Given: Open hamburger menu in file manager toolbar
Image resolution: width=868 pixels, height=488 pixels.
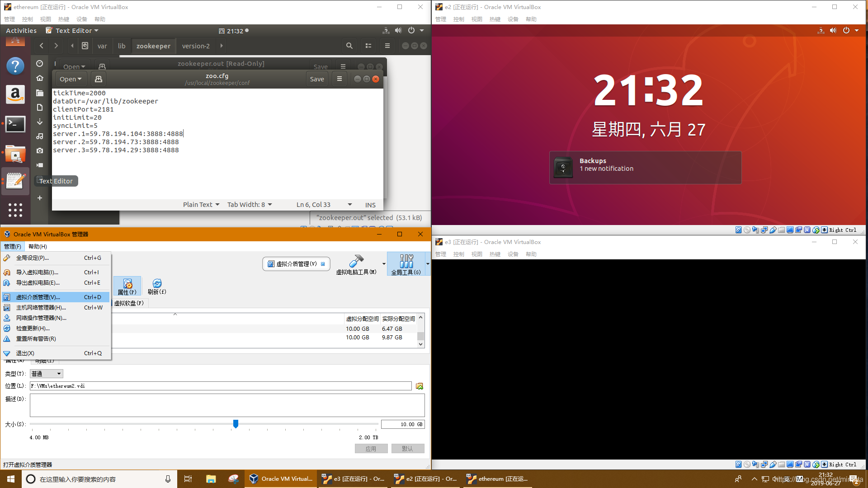Looking at the screenshot, I should (387, 46).
